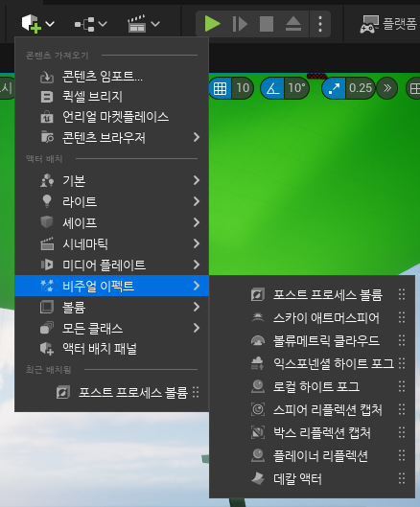This screenshot has height=507, width=420.
Task: Open the 플랫폼 platforms menu
Action: 388,24
